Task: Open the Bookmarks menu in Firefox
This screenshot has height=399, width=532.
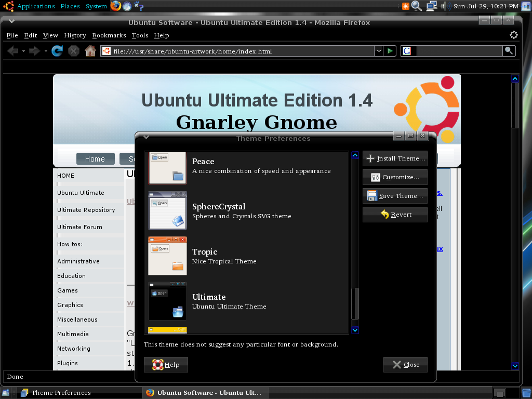Action: click(x=109, y=35)
